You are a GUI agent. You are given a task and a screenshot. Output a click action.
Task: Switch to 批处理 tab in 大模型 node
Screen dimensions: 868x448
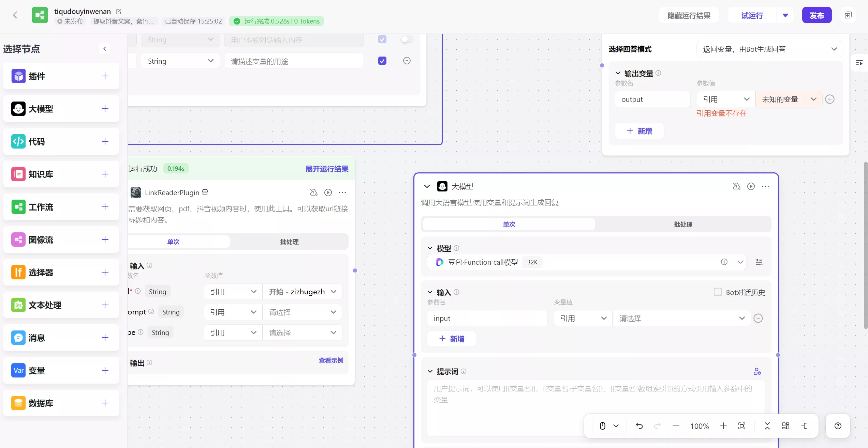(683, 224)
